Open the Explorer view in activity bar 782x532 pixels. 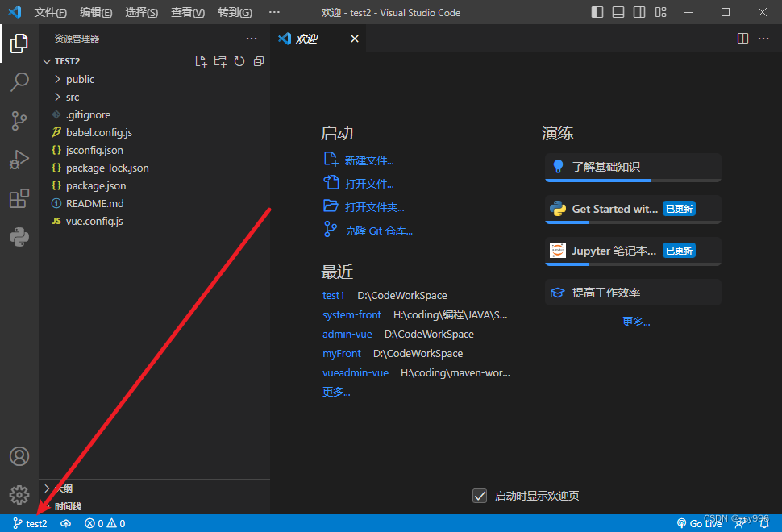click(19, 44)
